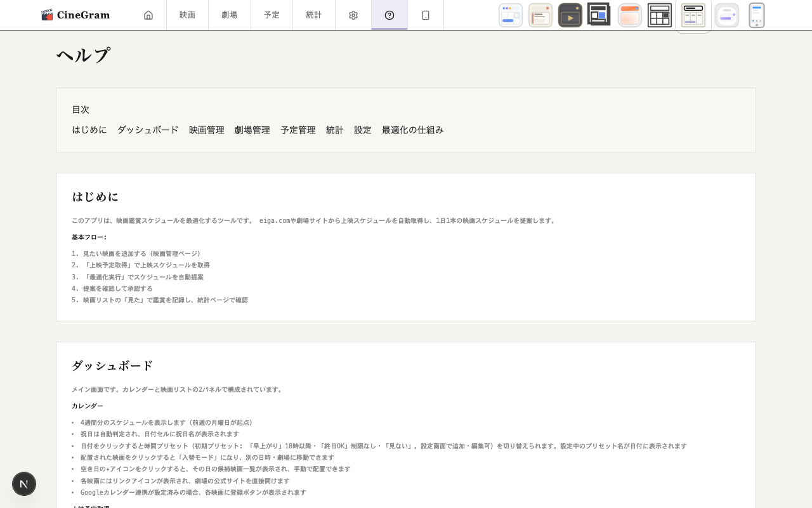Open the 最適化の仕組み help section link
This screenshot has width=812, height=508.
pos(412,130)
